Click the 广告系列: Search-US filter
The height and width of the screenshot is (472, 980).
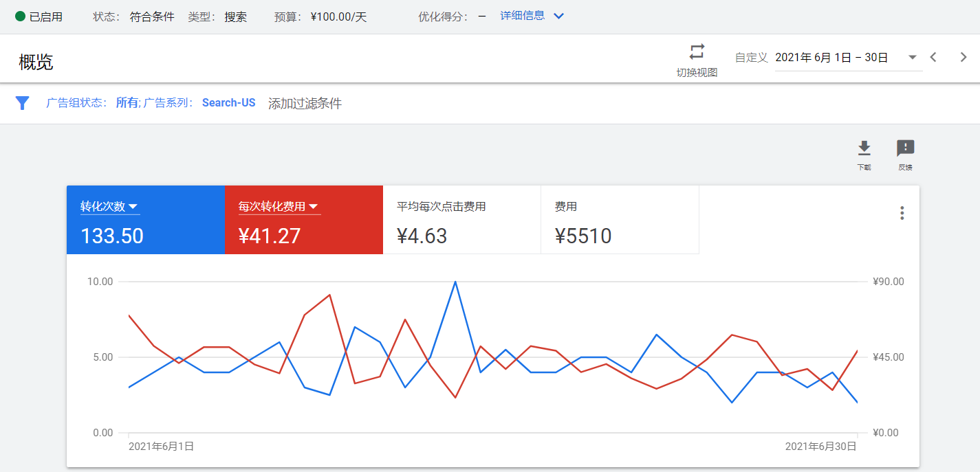(x=199, y=103)
